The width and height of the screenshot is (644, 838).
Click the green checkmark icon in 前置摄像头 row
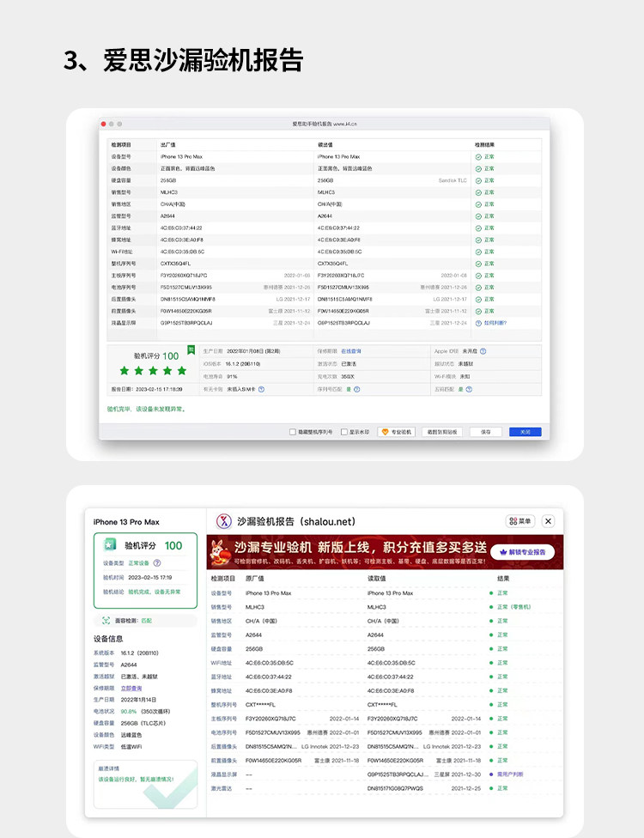pyautogui.click(x=478, y=311)
